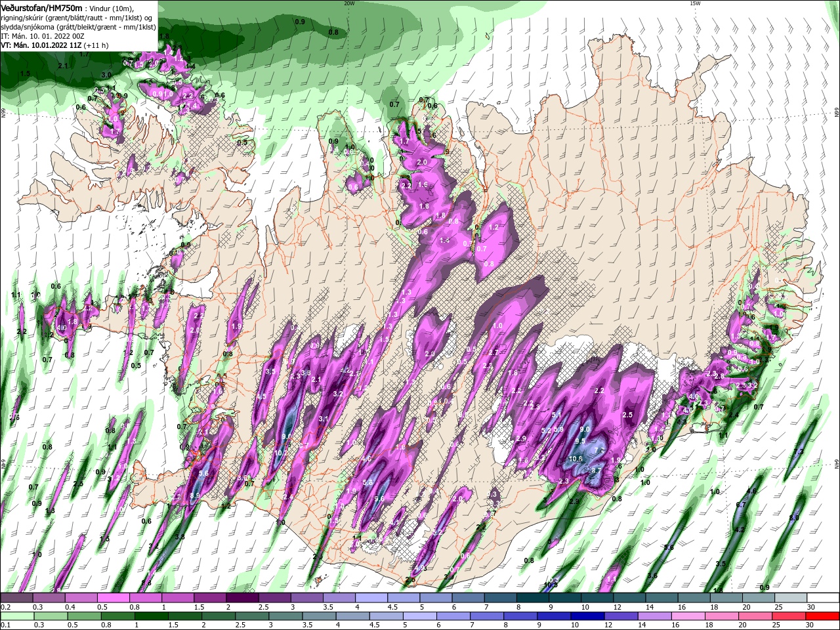Click the 10.2 precipitation value on the map
The height and width of the screenshot is (630, 840).
tap(280, 452)
